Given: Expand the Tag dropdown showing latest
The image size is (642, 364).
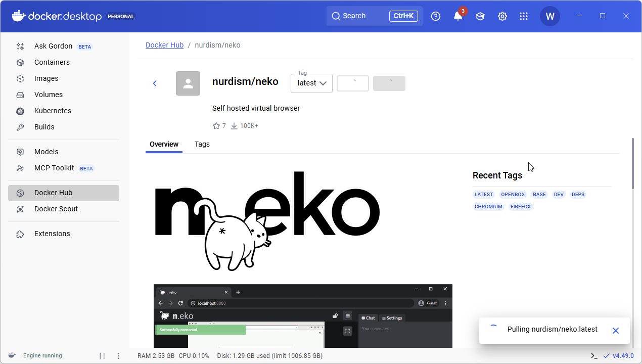Looking at the screenshot, I should pos(311,83).
